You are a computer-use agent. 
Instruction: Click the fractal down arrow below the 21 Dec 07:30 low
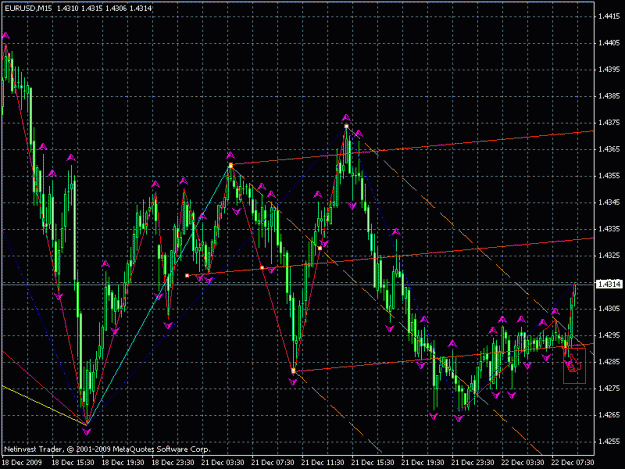coord(293,382)
